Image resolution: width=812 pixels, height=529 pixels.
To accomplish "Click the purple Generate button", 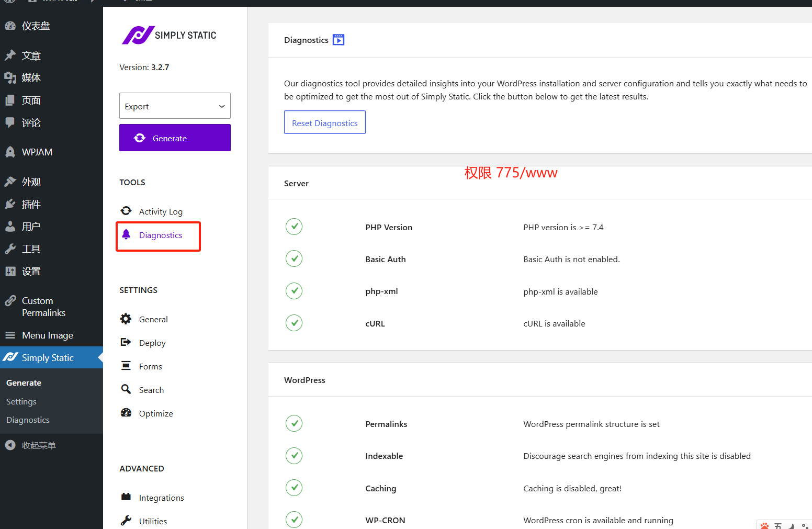I will point(175,138).
